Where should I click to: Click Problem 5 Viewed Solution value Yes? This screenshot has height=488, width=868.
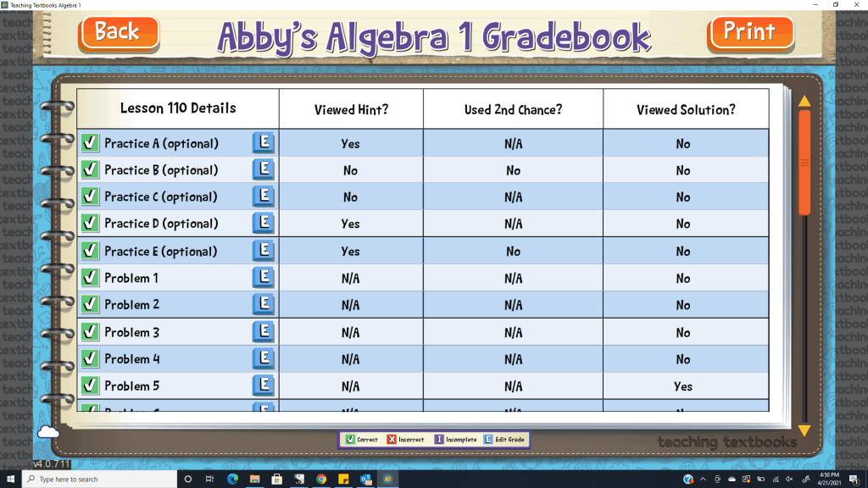tap(683, 386)
